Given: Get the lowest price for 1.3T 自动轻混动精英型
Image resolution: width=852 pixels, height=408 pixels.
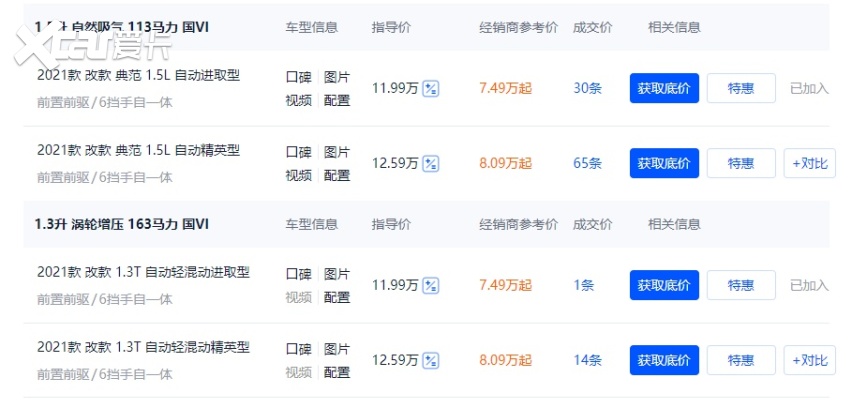Looking at the screenshot, I should pos(664,360).
